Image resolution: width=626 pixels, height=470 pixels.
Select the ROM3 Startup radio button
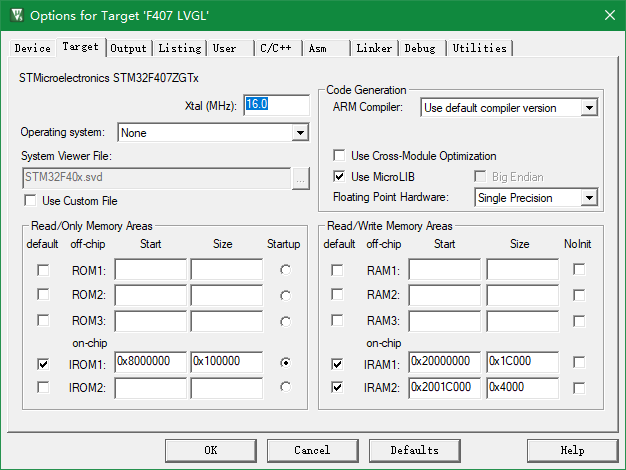[285, 322]
